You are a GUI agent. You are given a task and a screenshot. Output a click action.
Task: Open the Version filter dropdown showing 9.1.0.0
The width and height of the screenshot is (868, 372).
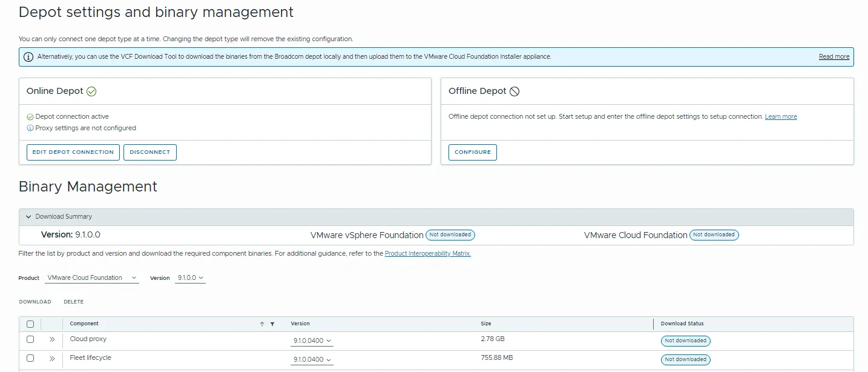pyautogui.click(x=191, y=278)
